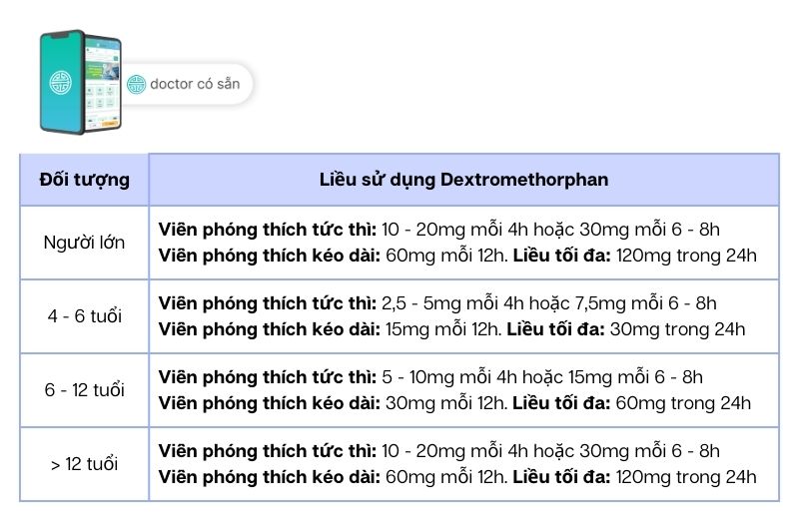Select the "Liều sử dụng Dextromethorphan" header
The image size is (799, 532).
point(463,180)
